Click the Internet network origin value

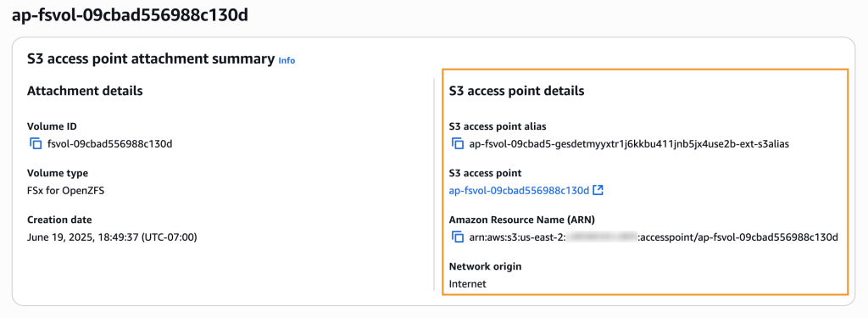(x=467, y=283)
